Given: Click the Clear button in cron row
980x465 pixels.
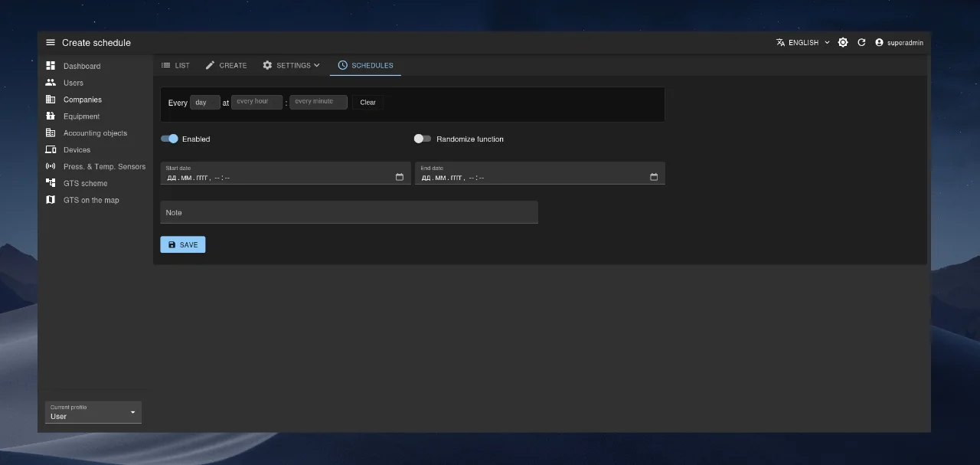Looking at the screenshot, I should click(x=367, y=103).
